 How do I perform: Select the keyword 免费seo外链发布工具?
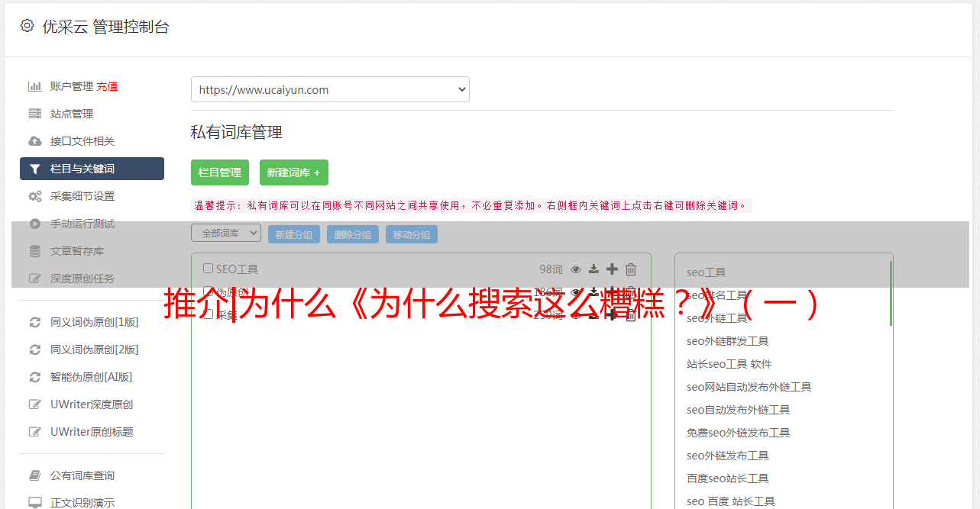click(x=738, y=433)
